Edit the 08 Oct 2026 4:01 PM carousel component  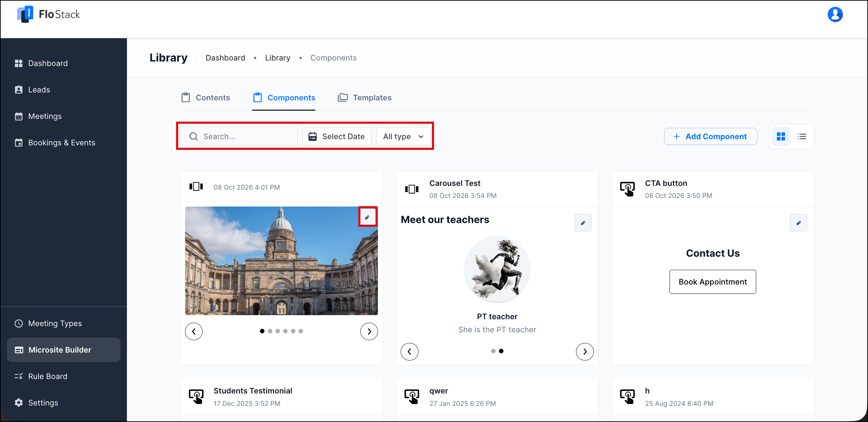pos(367,217)
